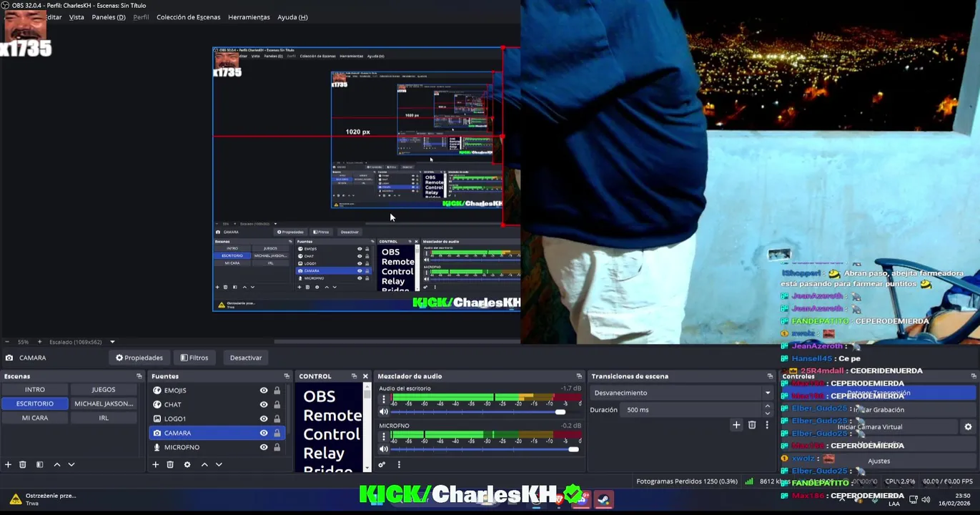Open Audio del escritorio three-dot options
Screen dimensions: 980x515
(x=384, y=400)
